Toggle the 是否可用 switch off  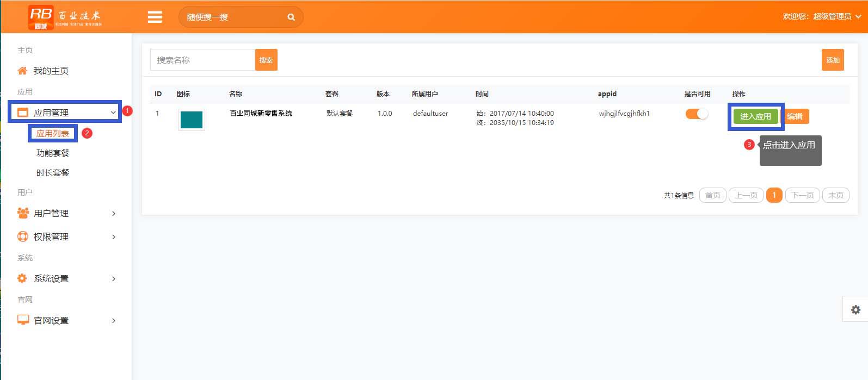pyautogui.click(x=697, y=114)
